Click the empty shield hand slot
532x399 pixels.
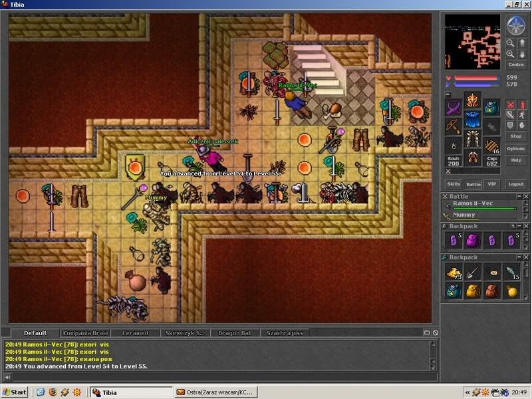[x=491, y=126]
